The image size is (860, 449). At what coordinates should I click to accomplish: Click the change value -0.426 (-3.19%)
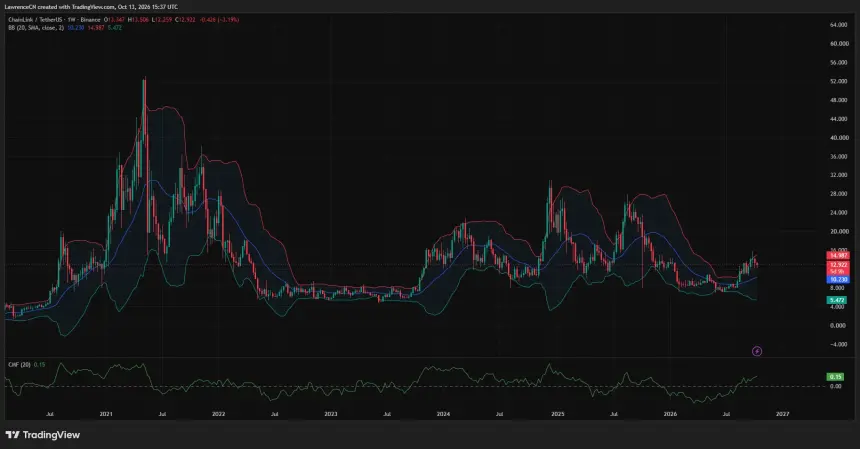[219, 20]
